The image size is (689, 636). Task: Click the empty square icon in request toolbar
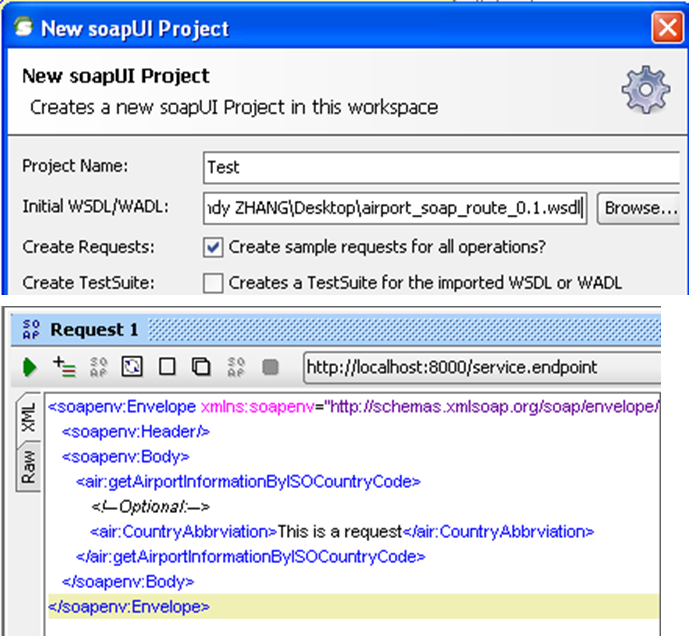(167, 367)
